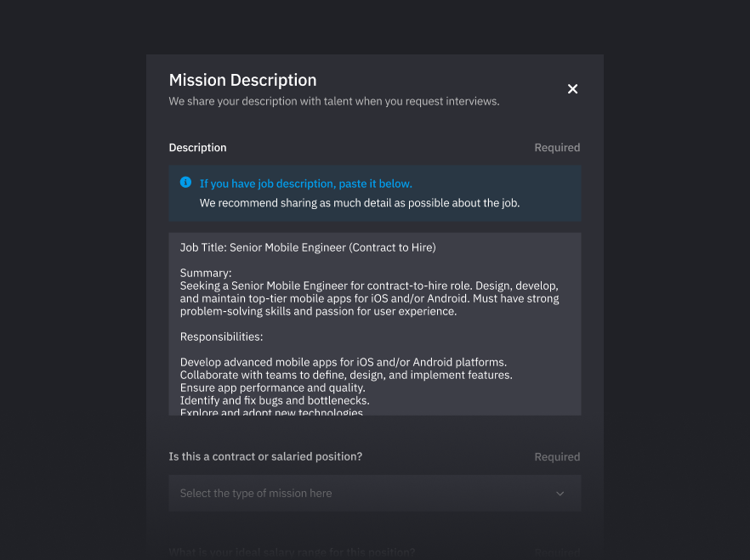Click the 'Collaborate with teams' line

click(345, 375)
